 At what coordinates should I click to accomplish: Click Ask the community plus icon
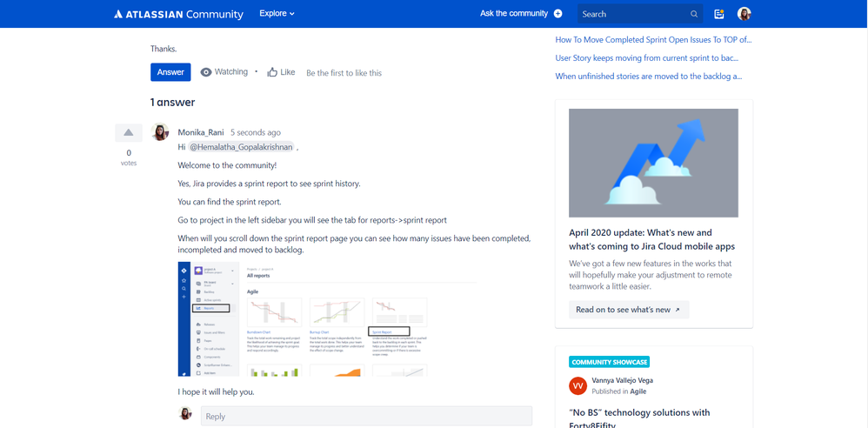pos(558,13)
